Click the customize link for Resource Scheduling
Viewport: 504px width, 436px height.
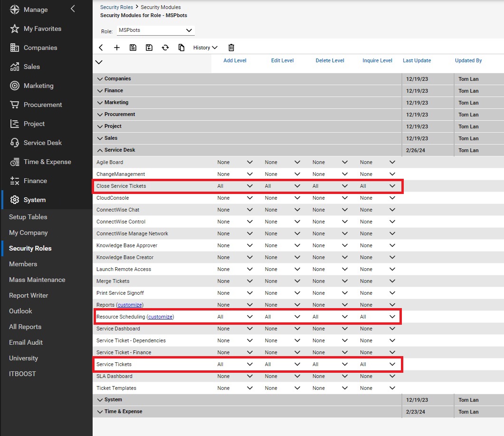point(161,317)
